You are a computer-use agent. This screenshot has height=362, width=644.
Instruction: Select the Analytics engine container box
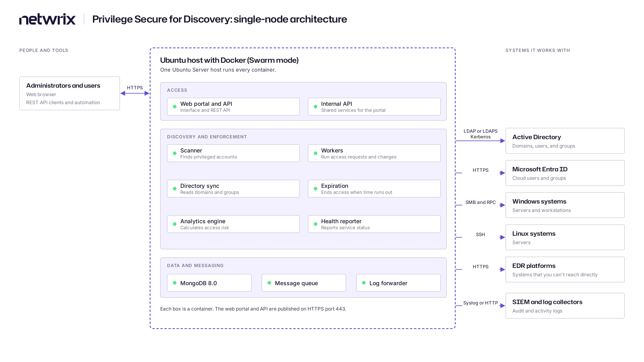tap(233, 224)
